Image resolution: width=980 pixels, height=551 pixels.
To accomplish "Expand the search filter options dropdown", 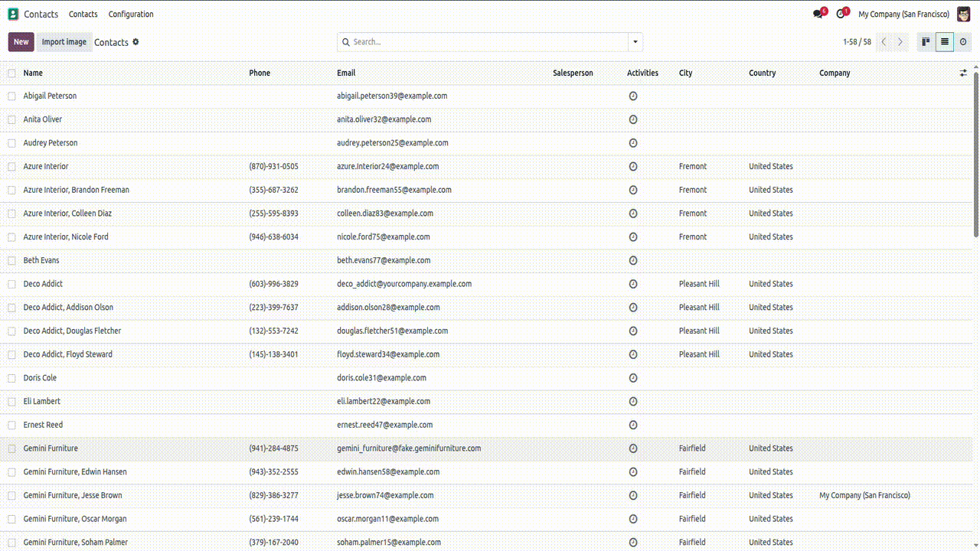I will (635, 42).
